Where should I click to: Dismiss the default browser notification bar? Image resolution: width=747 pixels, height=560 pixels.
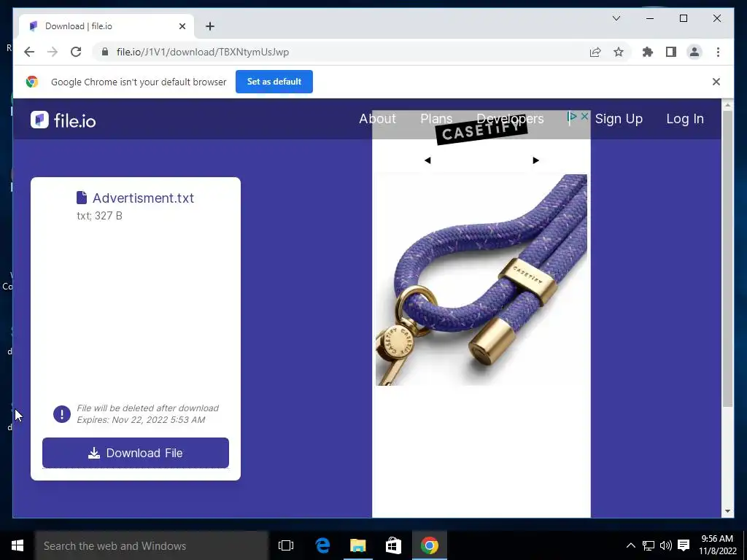(716, 82)
